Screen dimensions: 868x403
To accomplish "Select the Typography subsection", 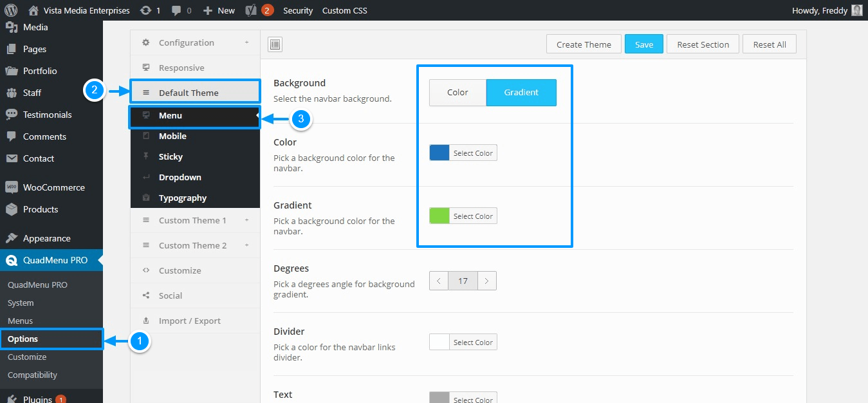I will coord(195,198).
